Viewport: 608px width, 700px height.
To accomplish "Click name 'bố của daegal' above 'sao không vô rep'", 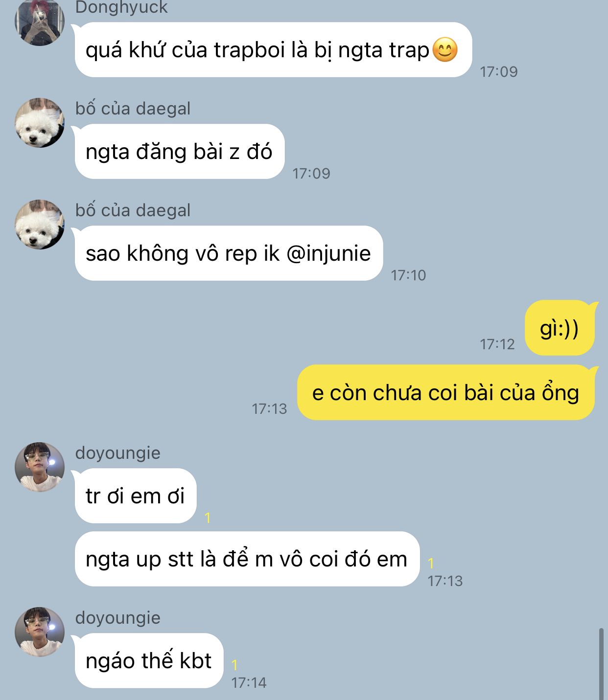I will [x=133, y=210].
